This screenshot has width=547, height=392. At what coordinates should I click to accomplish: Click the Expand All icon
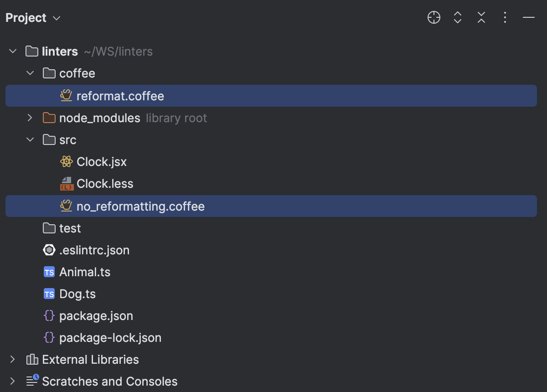[457, 17]
